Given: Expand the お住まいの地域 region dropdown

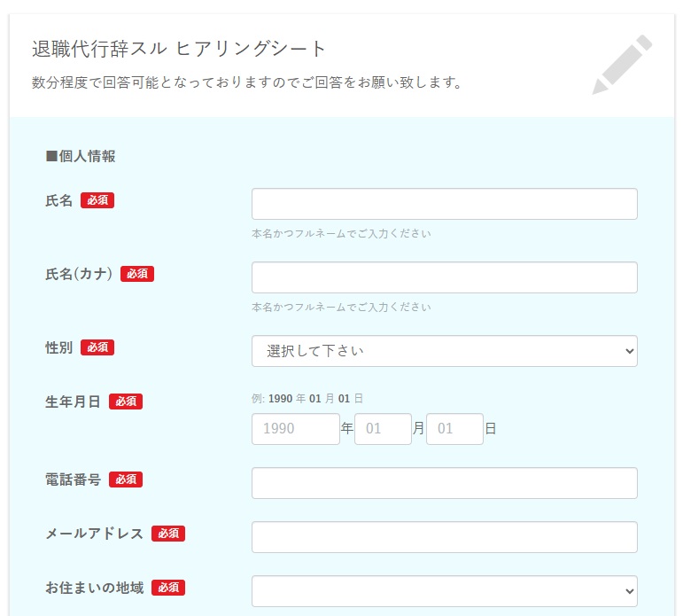Looking at the screenshot, I should point(444,591).
